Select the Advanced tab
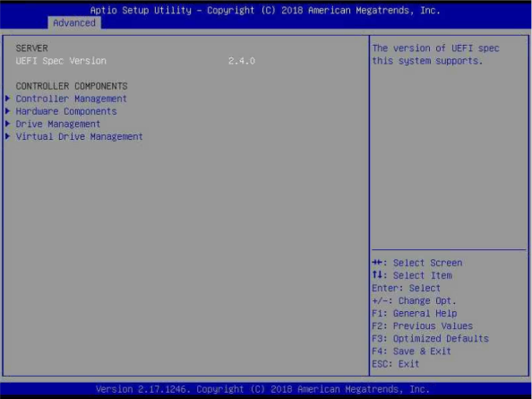 (74, 22)
